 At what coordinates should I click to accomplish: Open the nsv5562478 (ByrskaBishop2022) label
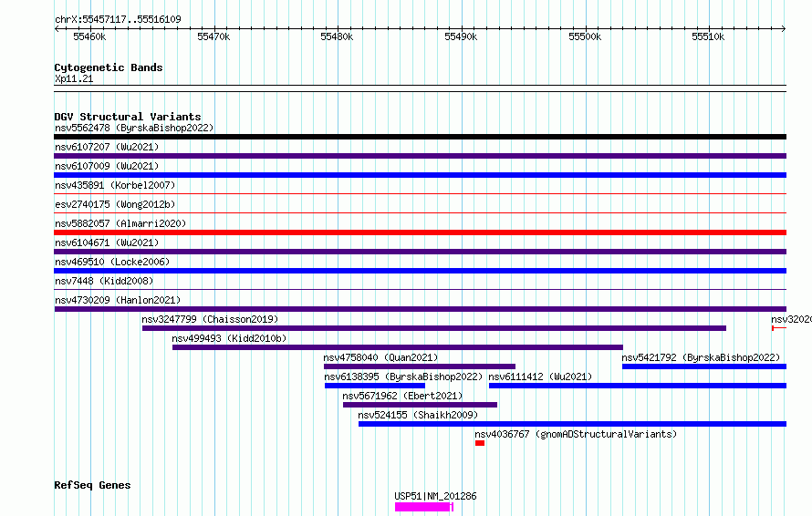[134, 128]
